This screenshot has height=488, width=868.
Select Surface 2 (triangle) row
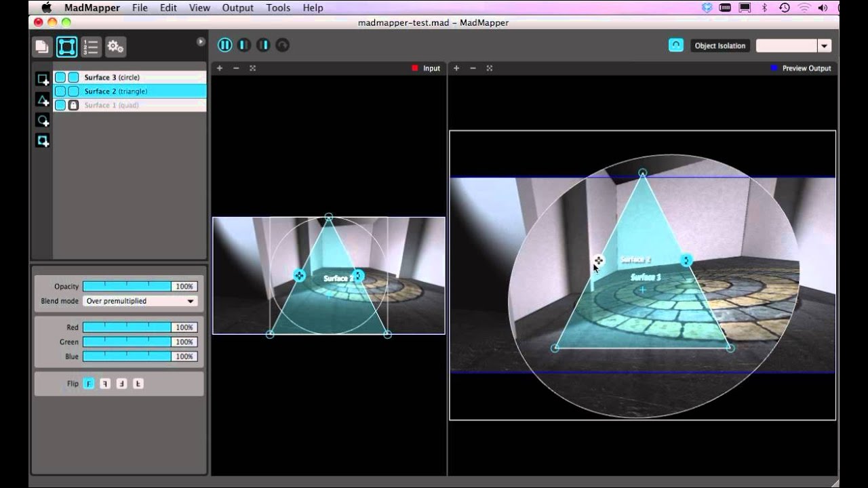130,91
